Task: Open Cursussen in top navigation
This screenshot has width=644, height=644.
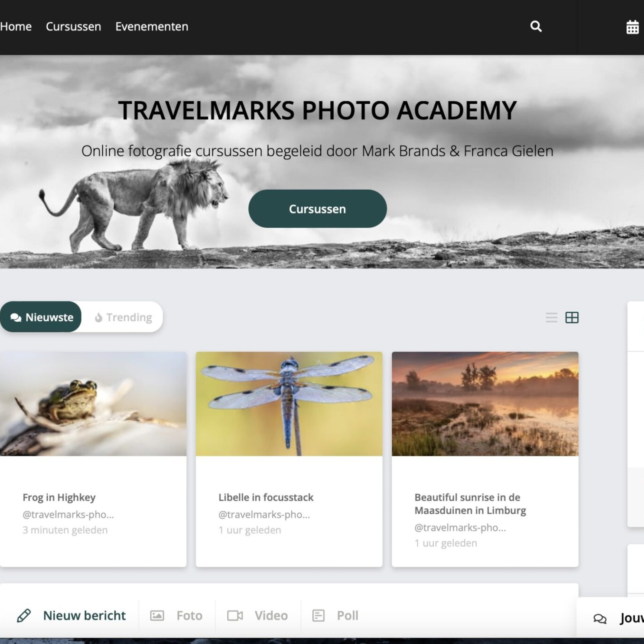Action: 73,26
